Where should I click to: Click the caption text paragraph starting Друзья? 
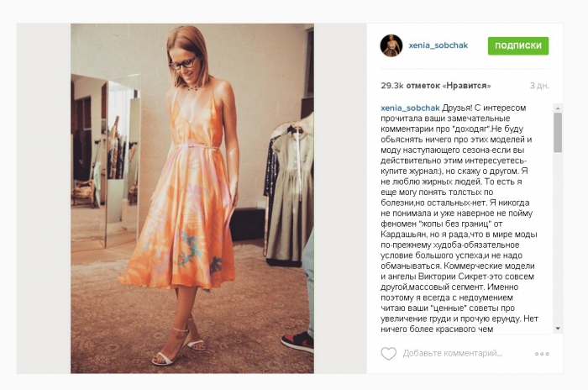point(459,219)
